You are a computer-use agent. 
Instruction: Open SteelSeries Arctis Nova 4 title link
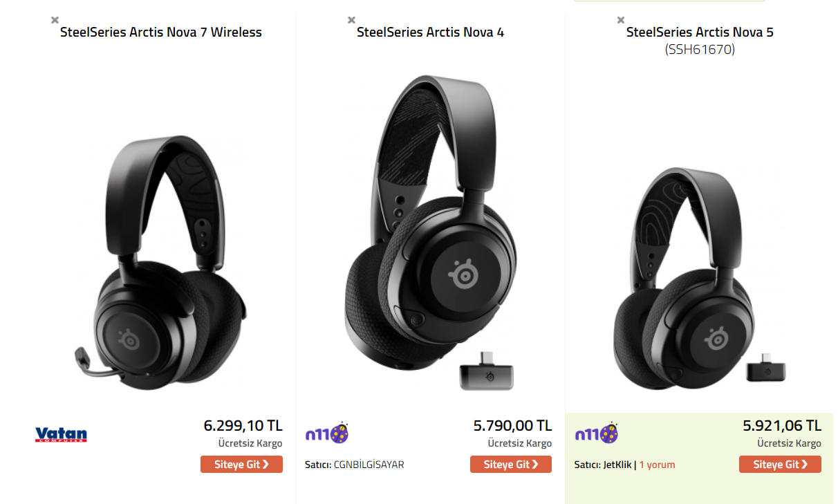[430, 32]
